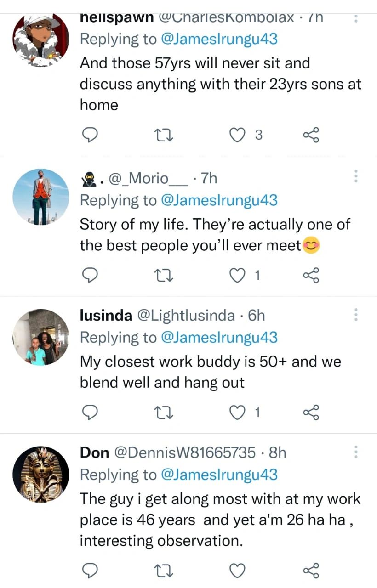The image size is (377, 588).
Task: Like the 'Story of my life' tweet
Action: coord(237,275)
